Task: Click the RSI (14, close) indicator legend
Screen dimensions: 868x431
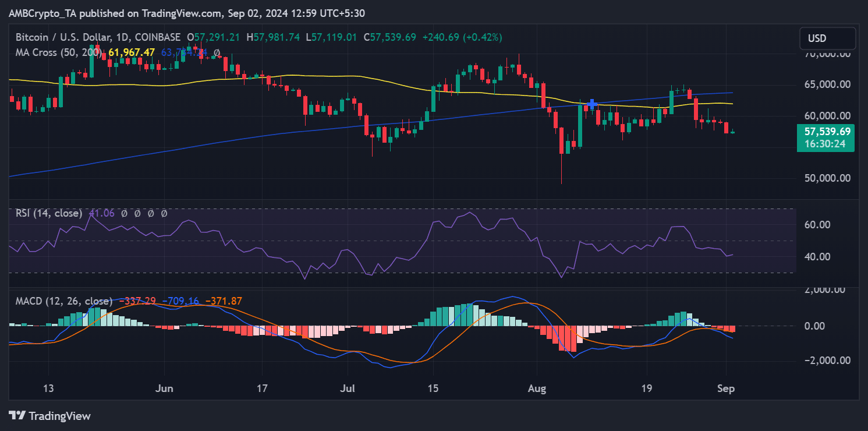Action: tap(48, 214)
